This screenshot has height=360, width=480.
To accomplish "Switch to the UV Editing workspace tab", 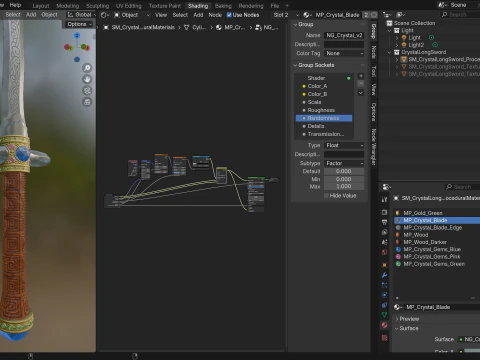I will [x=129, y=6].
